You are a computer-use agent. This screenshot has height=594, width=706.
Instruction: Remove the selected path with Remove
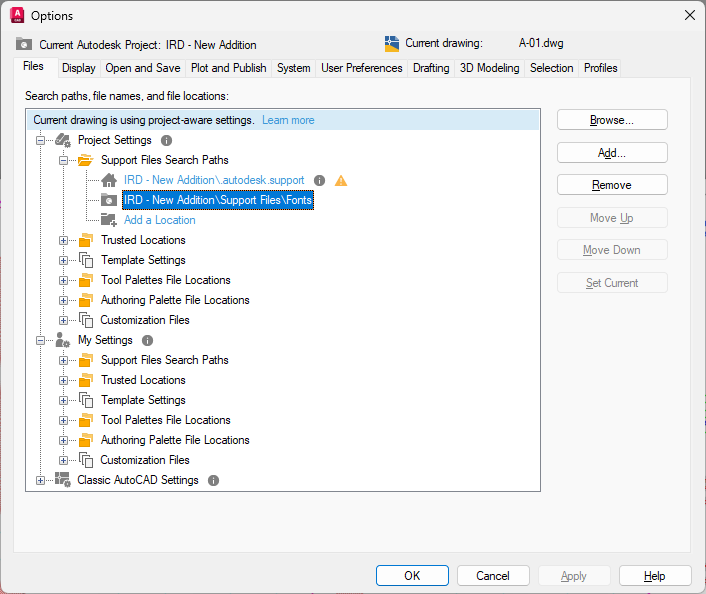[612, 185]
